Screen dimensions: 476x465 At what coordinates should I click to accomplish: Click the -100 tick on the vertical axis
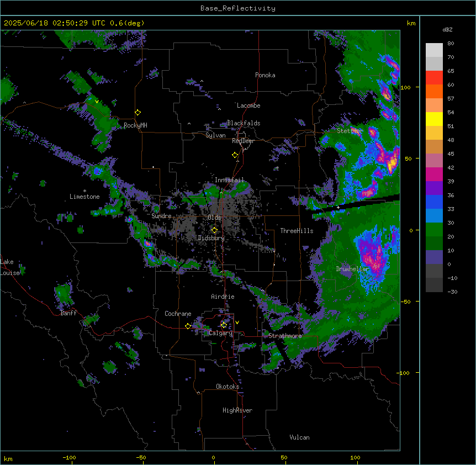pos(403,373)
